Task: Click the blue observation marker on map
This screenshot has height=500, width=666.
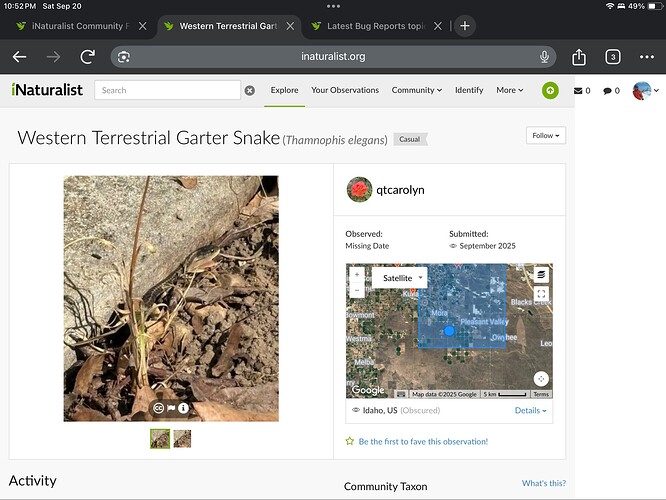Action: [449, 331]
